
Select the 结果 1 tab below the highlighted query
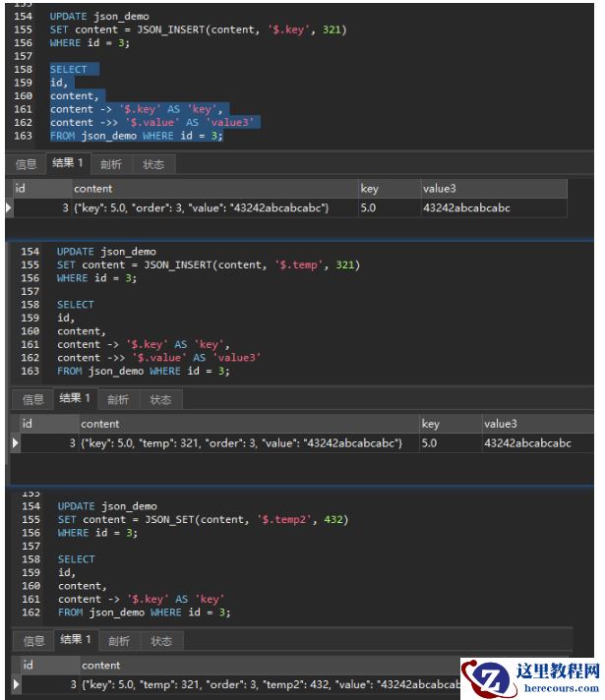[x=68, y=163]
